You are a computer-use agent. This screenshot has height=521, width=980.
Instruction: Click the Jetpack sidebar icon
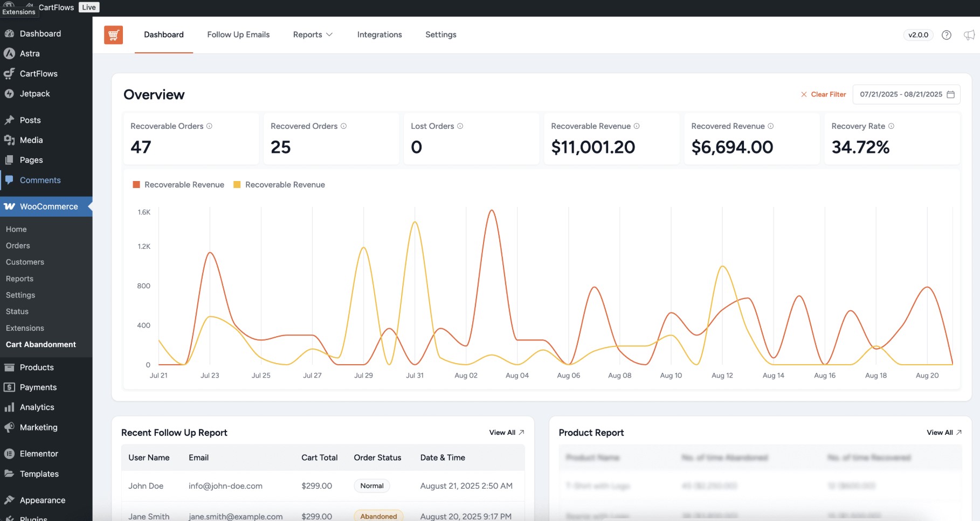tap(10, 93)
